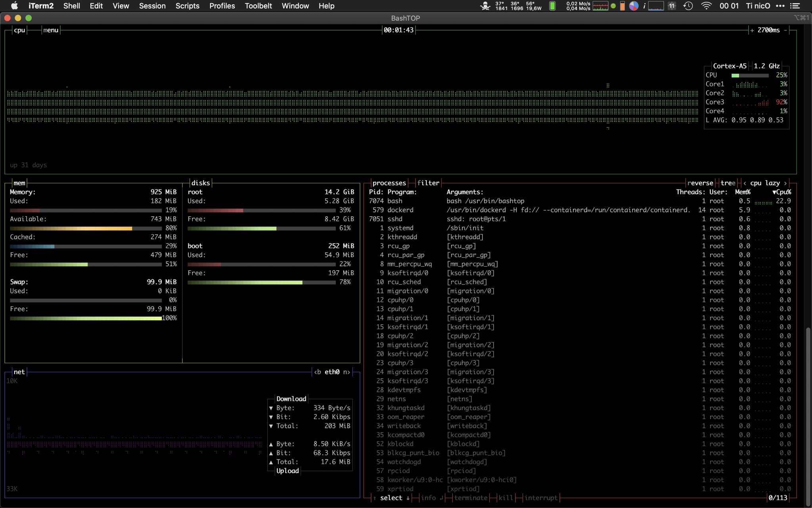
Task: Switch to next network device with n
Action: click(347, 372)
